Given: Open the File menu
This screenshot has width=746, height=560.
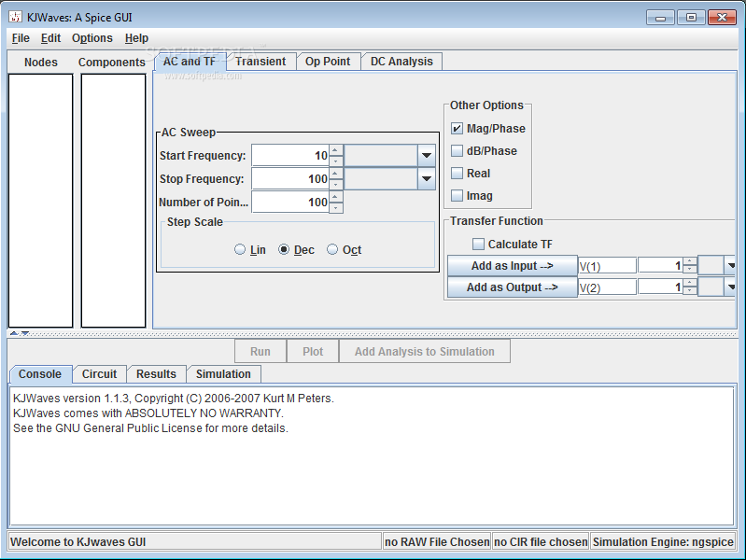Looking at the screenshot, I should [x=21, y=38].
